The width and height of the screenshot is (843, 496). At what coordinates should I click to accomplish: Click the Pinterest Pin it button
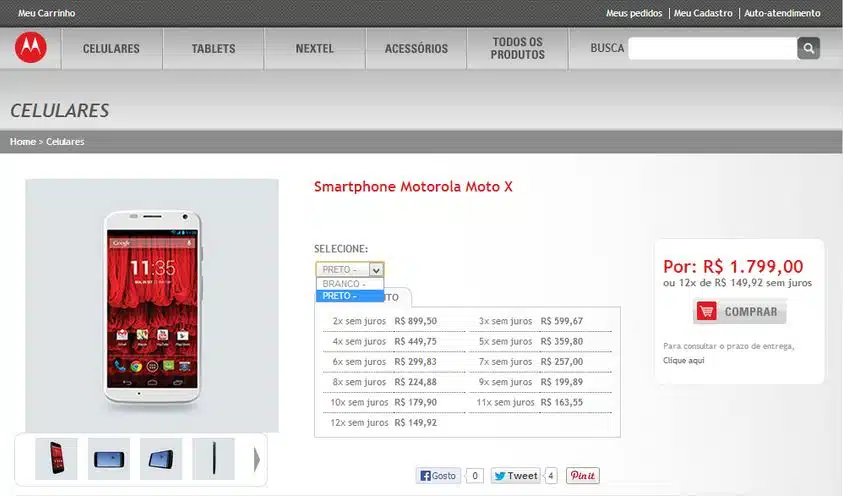[x=583, y=476]
